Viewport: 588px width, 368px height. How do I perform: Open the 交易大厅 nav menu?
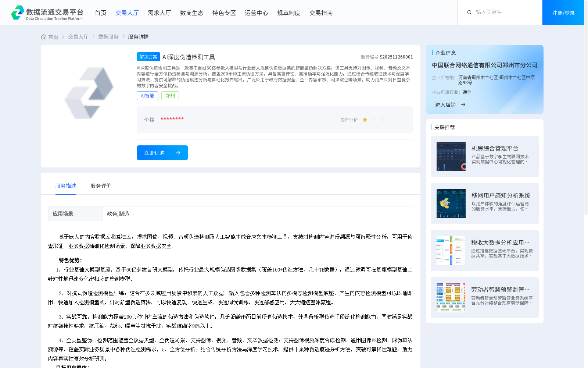point(127,13)
